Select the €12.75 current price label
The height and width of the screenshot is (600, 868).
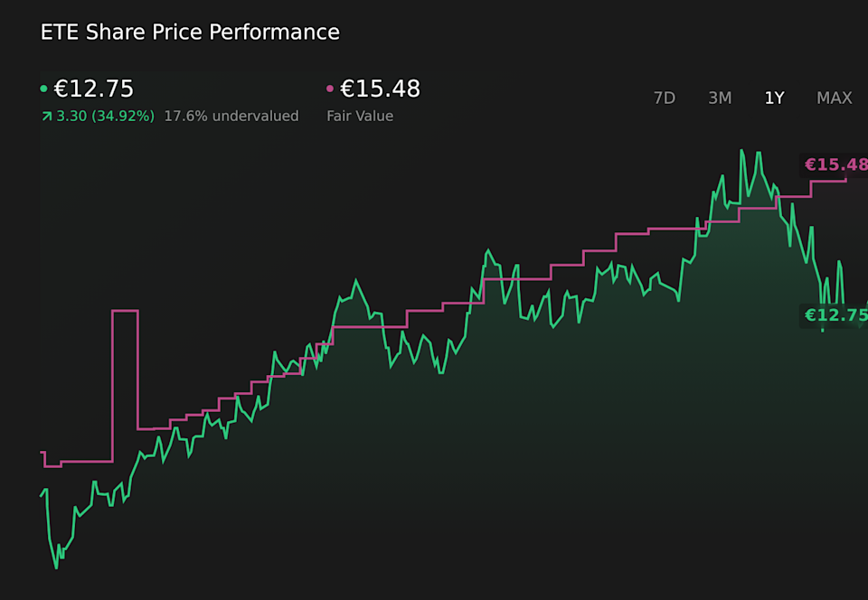pyautogui.click(x=93, y=89)
